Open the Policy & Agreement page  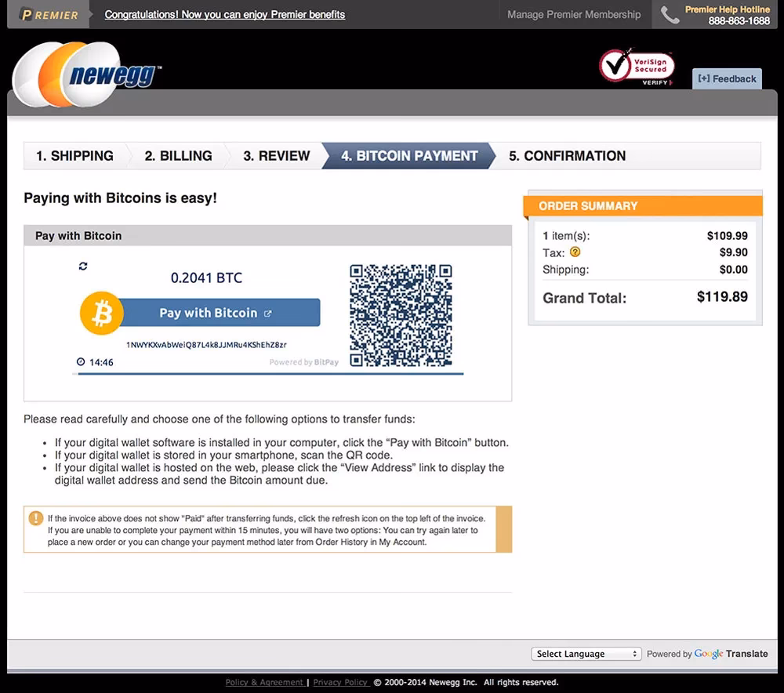click(264, 682)
